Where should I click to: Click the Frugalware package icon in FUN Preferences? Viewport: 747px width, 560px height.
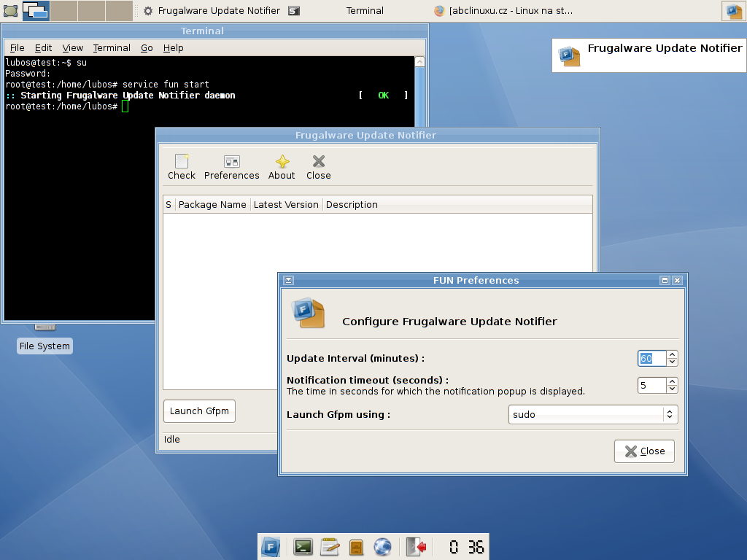tap(309, 313)
